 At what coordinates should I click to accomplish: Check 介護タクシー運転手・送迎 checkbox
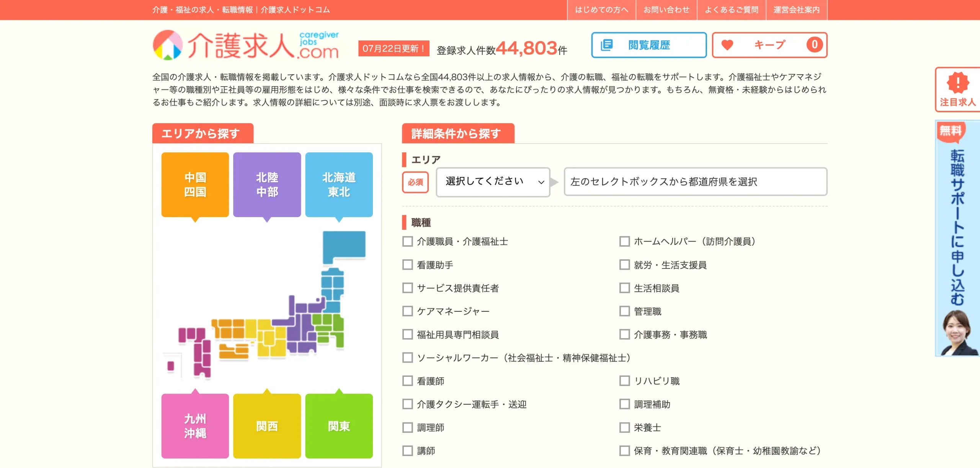408,404
